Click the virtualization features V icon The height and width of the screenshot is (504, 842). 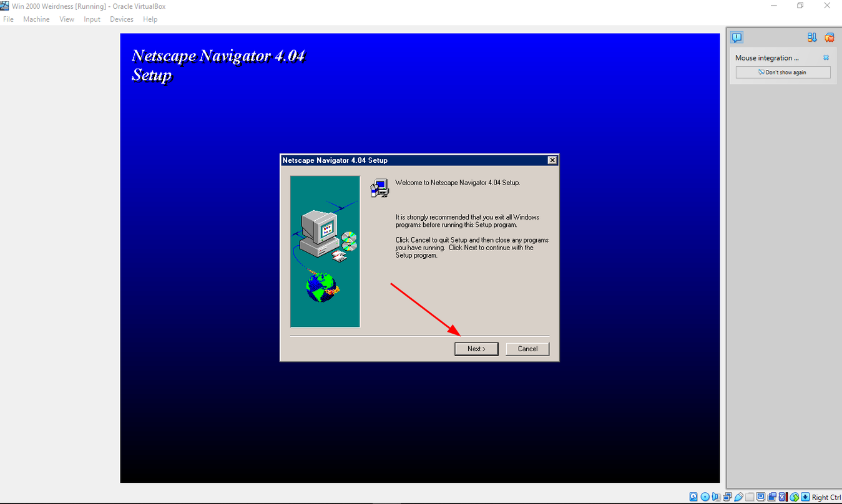783,497
